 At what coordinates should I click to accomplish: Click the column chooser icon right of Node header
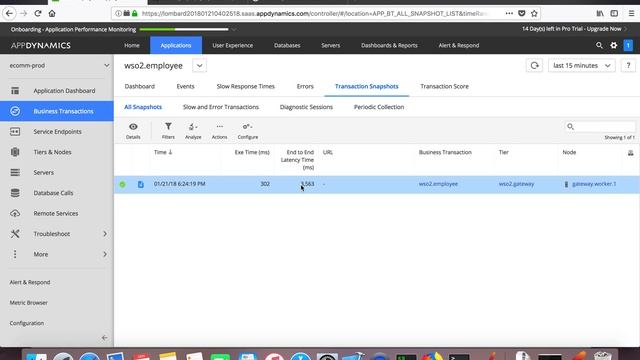pos(631,153)
